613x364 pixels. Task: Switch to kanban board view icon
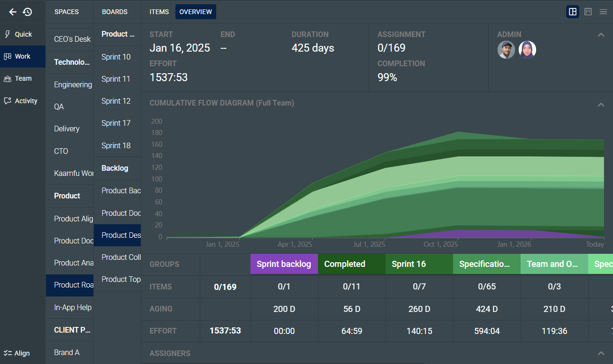(588, 12)
